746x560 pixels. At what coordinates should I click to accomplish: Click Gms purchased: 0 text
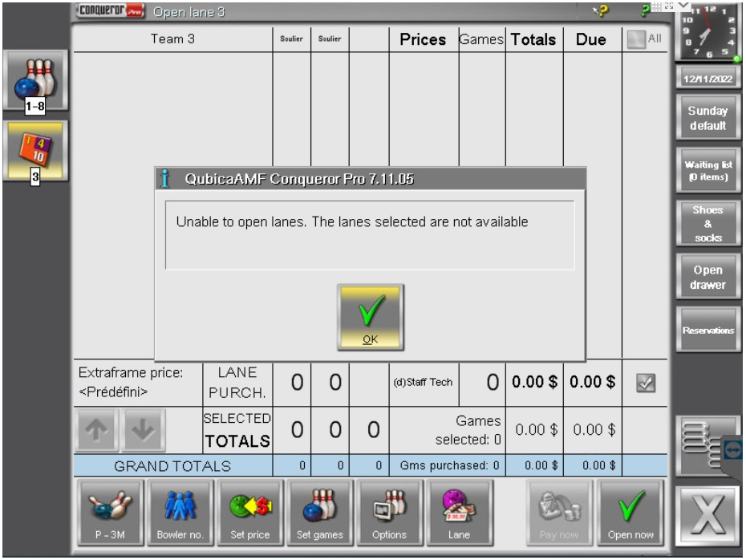click(x=449, y=465)
